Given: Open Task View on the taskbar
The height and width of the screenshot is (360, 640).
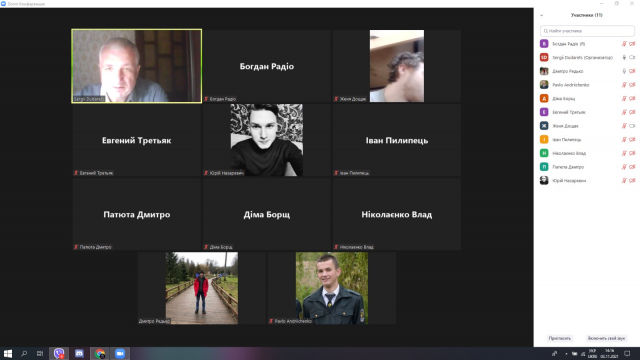Looking at the screenshot, I should (x=40, y=353).
